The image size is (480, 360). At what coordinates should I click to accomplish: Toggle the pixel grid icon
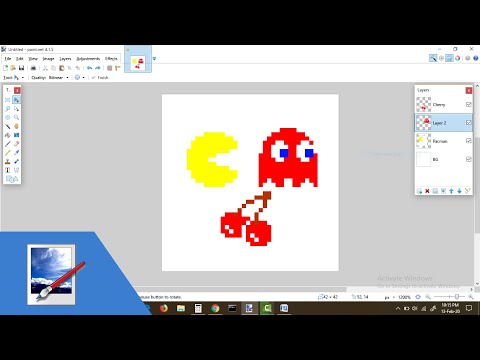point(110,68)
